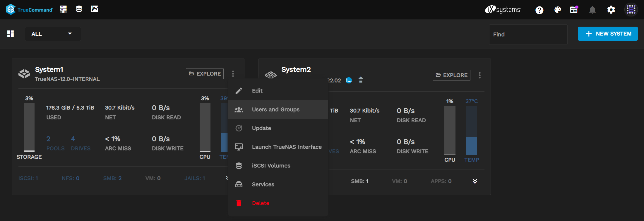The image size is (644, 221).
Task: Select Delete in the system menu
Action: (x=261, y=203)
